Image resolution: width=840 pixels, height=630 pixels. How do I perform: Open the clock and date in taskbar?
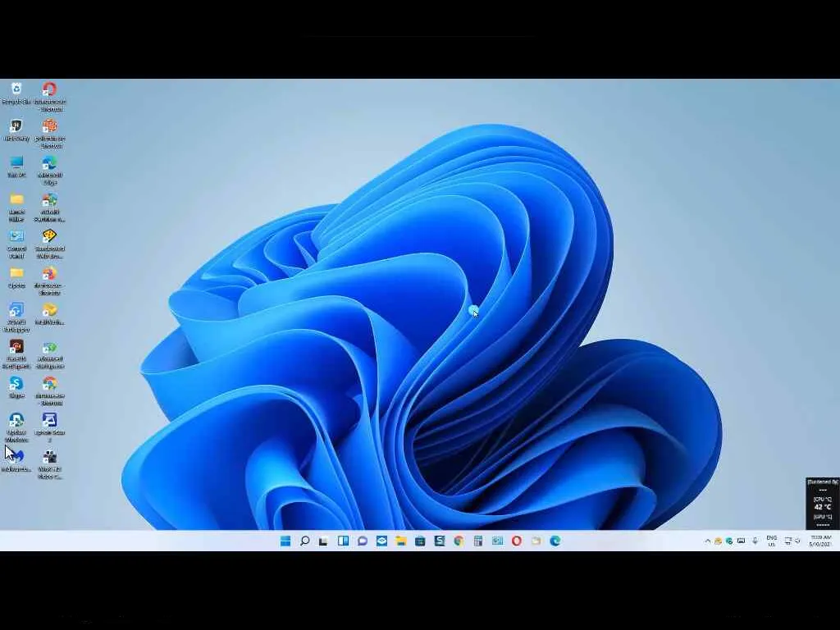pyautogui.click(x=820, y=541)
